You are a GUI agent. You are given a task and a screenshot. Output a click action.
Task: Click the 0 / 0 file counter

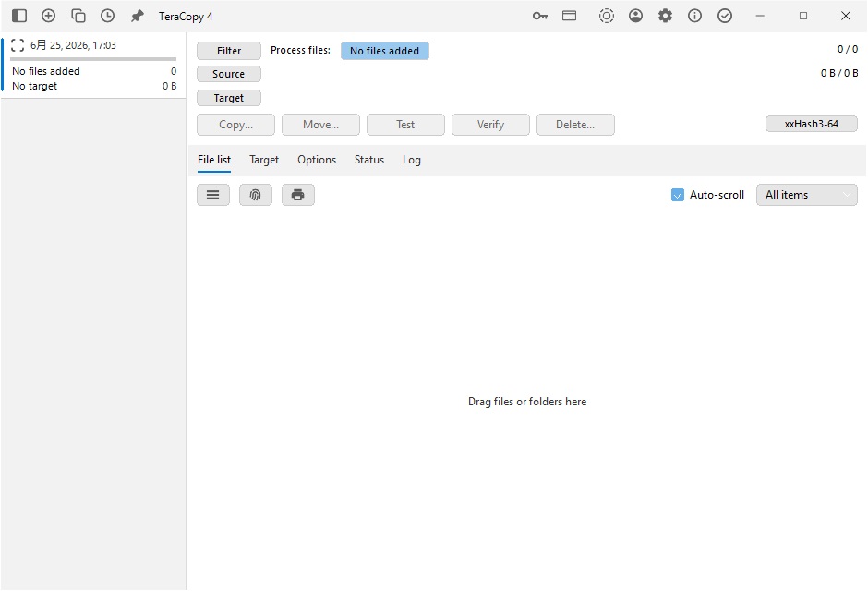(x=848, y=49)
